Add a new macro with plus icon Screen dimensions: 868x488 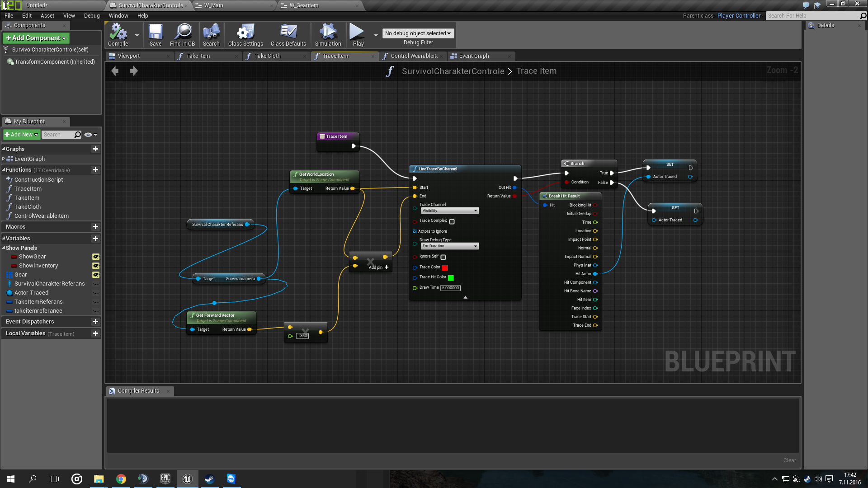[x=95, y=227]
